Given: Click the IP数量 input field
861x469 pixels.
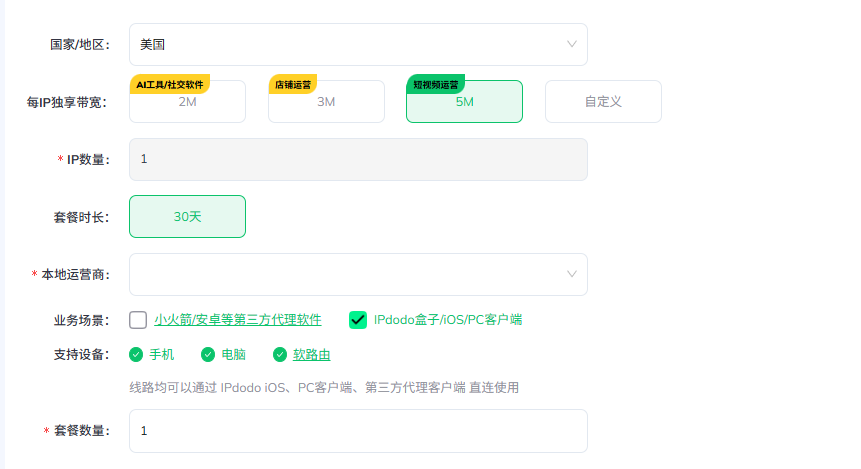Looking at the screenshot, I should (358, 159).
